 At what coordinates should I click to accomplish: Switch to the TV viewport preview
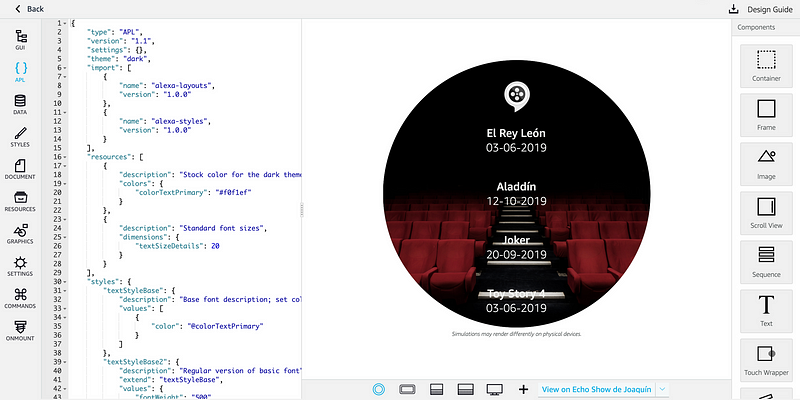tap(494, 389)
